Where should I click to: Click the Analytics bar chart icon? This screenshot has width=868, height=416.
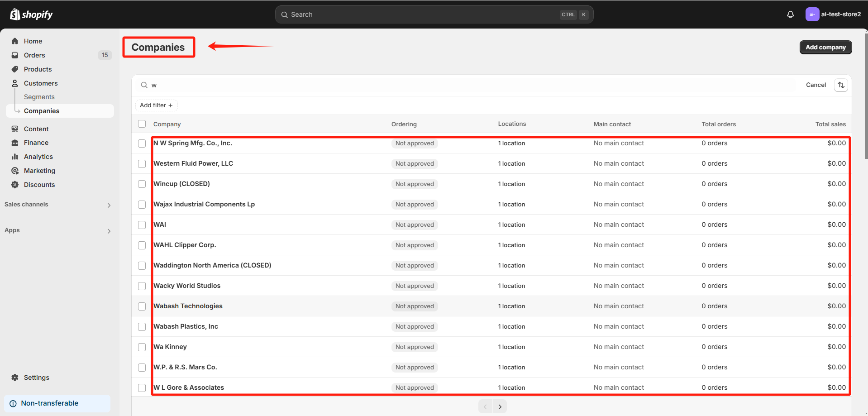[x=15, y=157]
